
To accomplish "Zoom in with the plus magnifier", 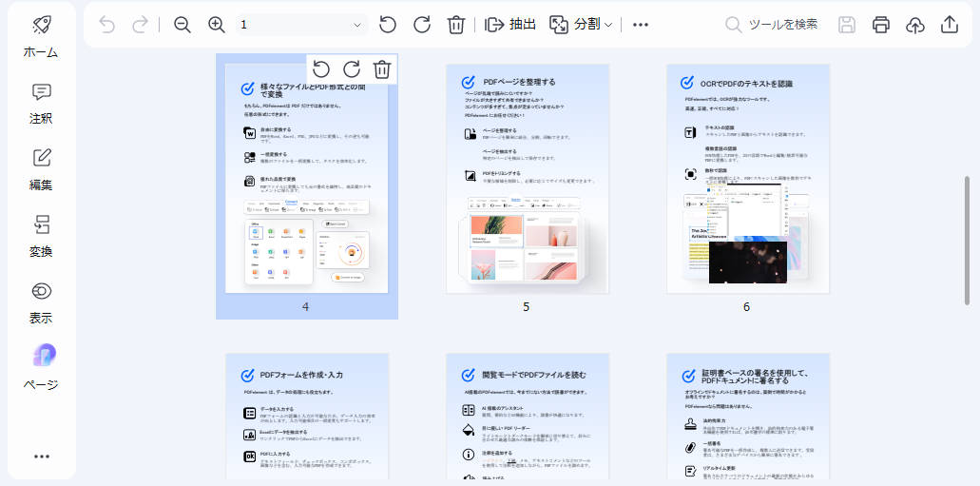I will [x=217, y=25].
